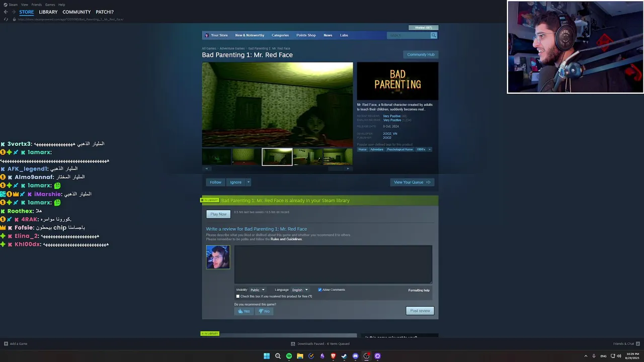Click the screenshot strip scrollbar handle
This screenshot has height=362, width=644.
click(336, 168)
